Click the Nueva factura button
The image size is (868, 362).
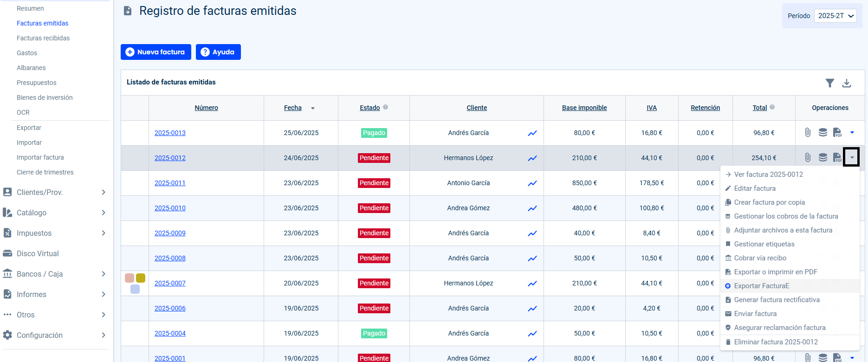click(156, 52)
